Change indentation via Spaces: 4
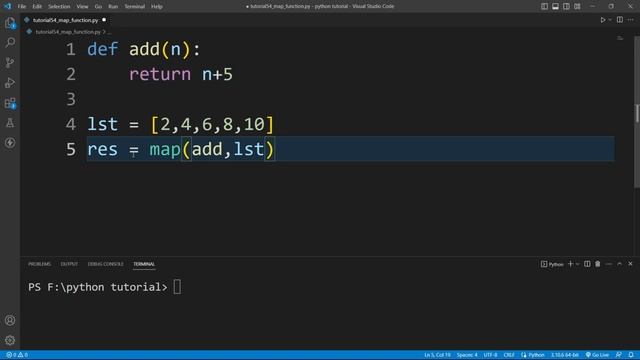This screenshot has height=360, width=640. click(467, 355)
